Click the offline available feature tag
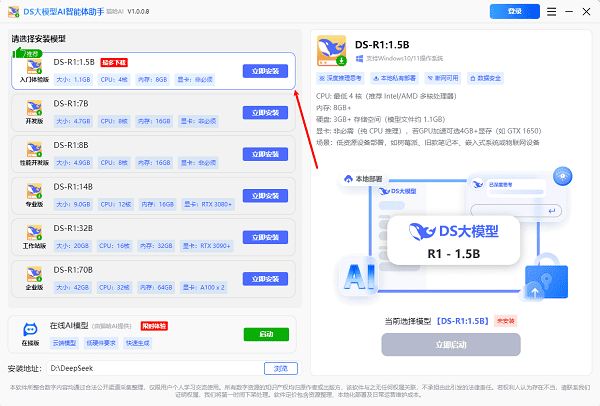The height and width of the screenshot is (406, 600). click(x=442, y=78)
